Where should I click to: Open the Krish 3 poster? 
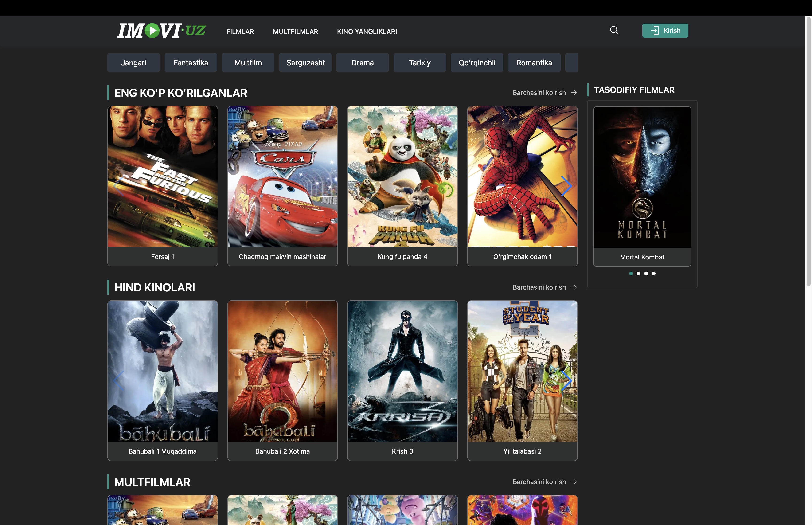402,371
